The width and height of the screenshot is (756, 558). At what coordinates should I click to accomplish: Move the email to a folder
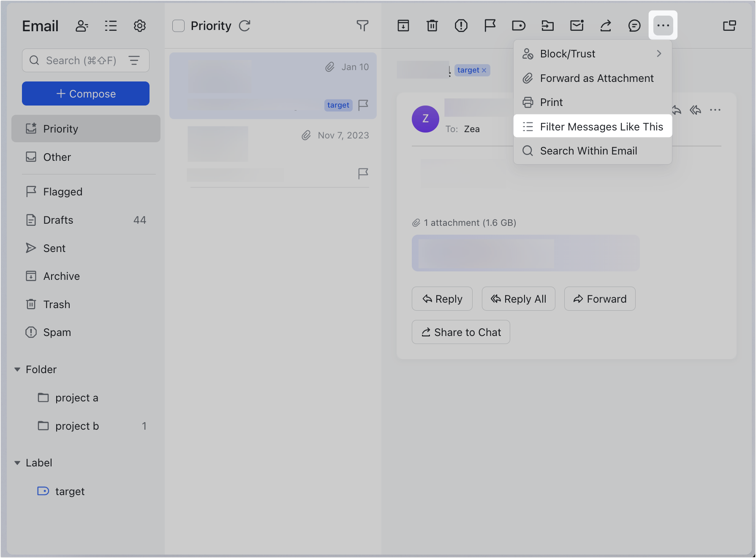[547, 25]
